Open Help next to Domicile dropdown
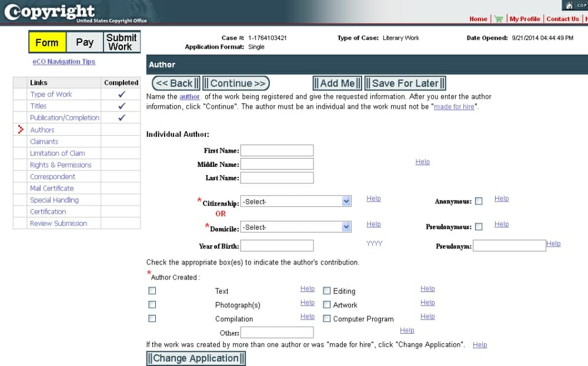 click(x=373, y=224)
